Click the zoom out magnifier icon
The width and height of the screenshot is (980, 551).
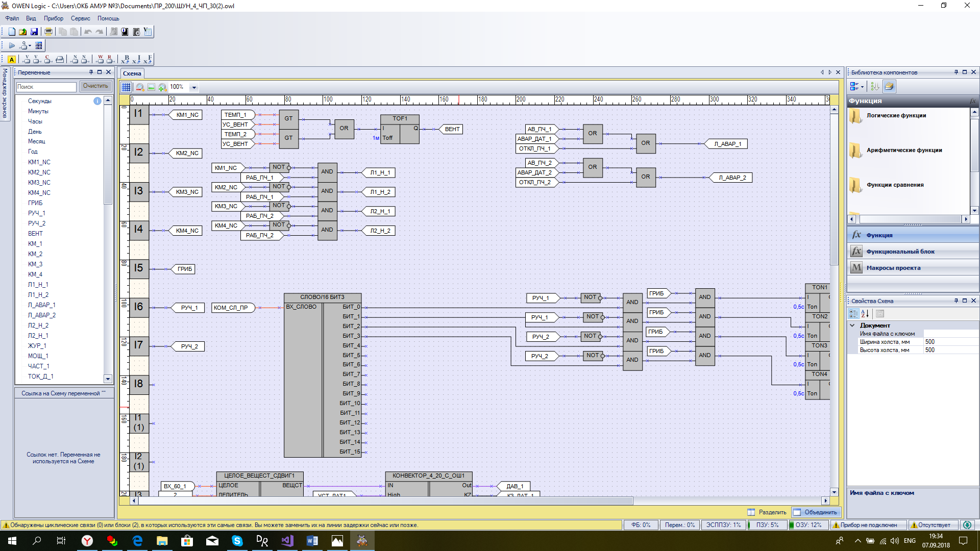140,87
